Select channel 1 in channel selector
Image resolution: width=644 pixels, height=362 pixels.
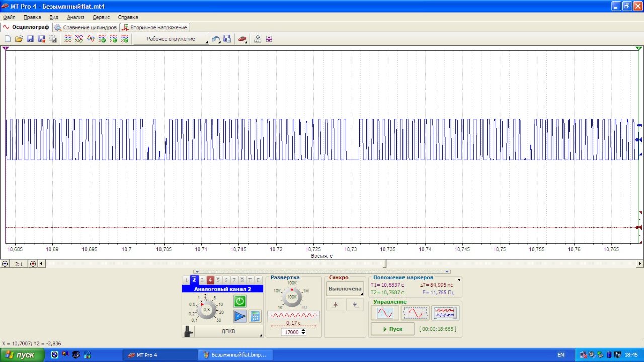click(186, 280)
